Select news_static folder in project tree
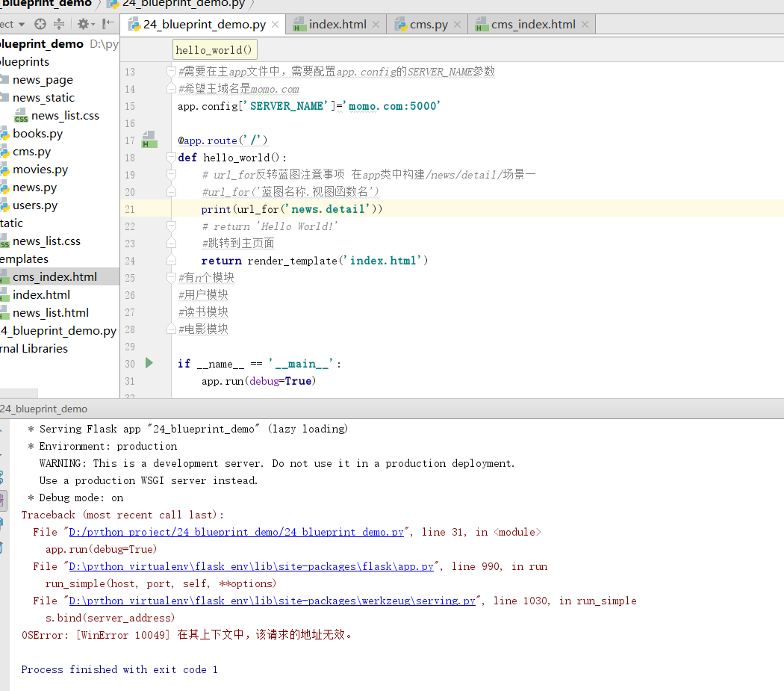 (43, 98)
